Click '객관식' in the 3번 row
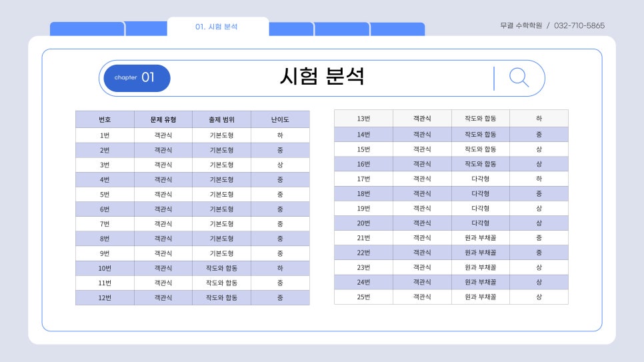Screen dimensions: 644x362 pos(163,165)
